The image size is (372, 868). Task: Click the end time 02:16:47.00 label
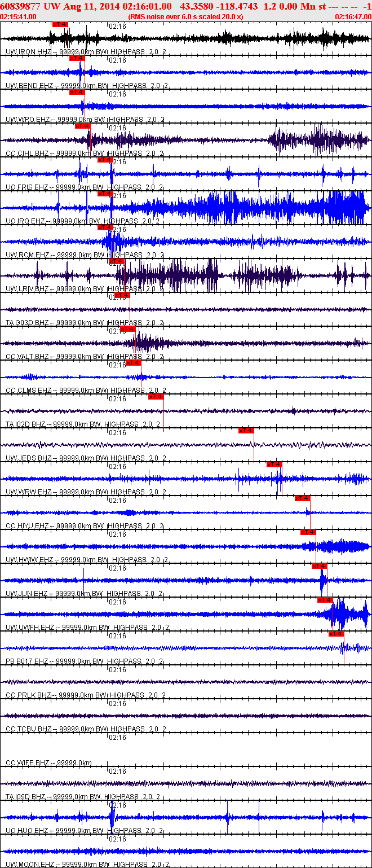coord(353,17)
